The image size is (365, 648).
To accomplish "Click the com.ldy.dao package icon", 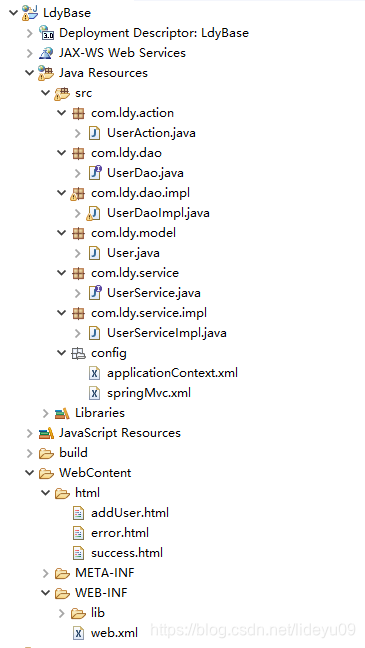I will pos(79,153).
